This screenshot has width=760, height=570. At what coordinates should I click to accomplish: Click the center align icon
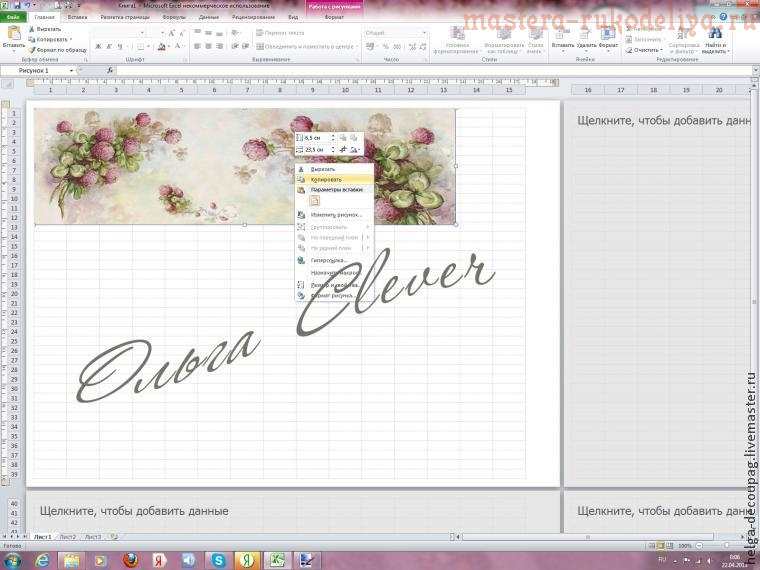click(x=208, y=47)
